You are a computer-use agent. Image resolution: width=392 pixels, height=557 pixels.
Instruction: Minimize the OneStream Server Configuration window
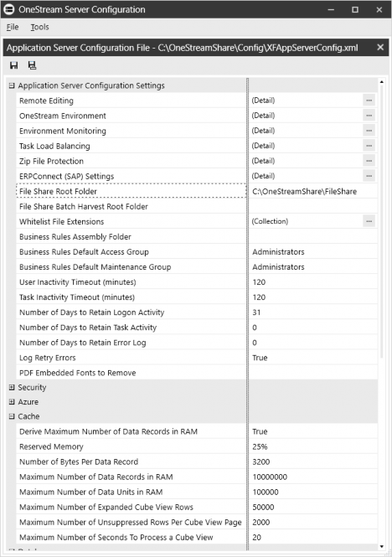click(x=331, y=9)
